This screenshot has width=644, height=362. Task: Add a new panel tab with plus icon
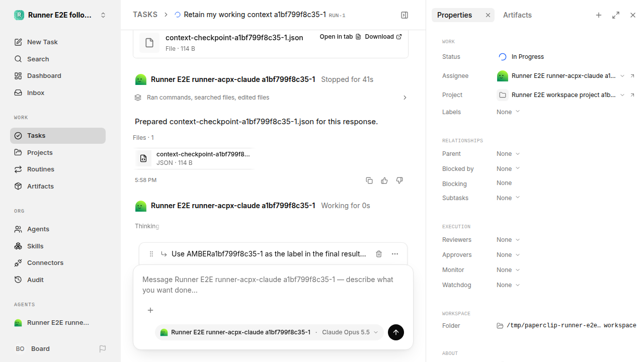tap(599, 15)
